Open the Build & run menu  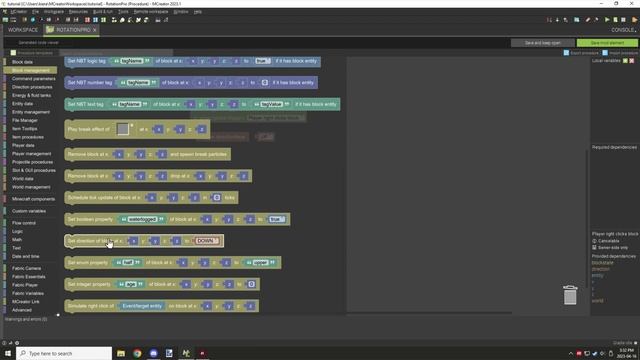tap(102, 12)
